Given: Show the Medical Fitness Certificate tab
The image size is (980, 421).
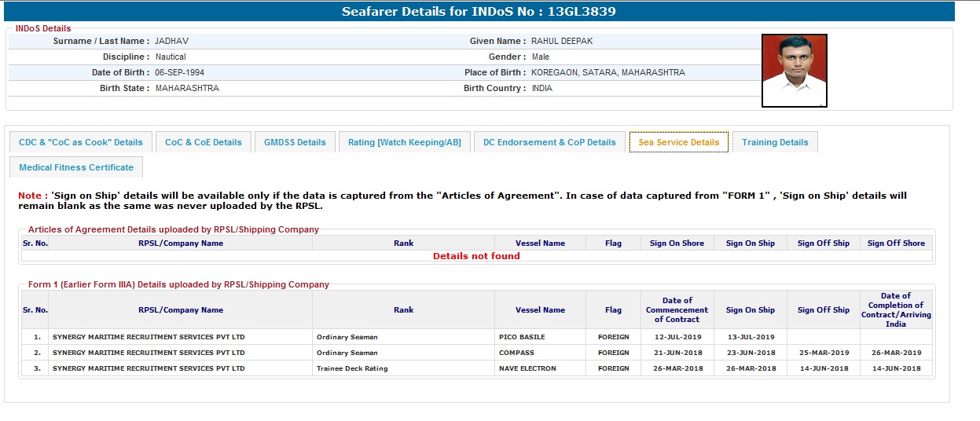Looking at the screenshot, I should 76,167.
